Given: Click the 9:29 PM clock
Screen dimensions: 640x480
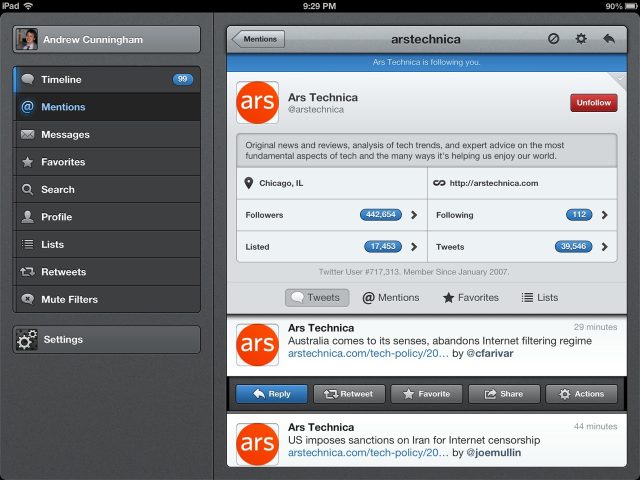Looking at the screenshot, I should (320, 6).
